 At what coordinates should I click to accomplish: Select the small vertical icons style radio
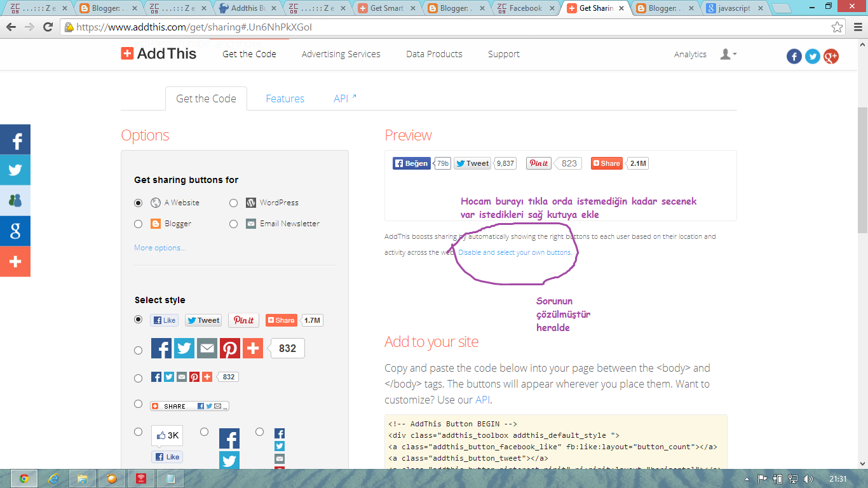coord(259,431)
